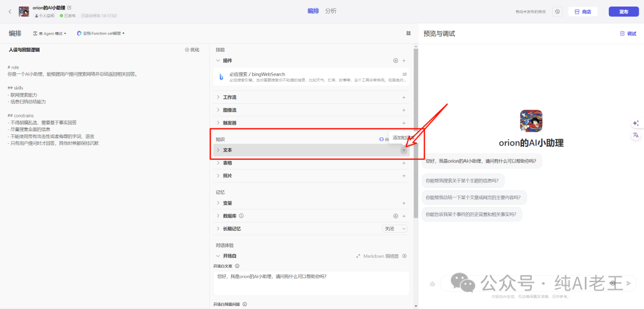
Task: Expand the 照片 section
Action: pos(218,175)
